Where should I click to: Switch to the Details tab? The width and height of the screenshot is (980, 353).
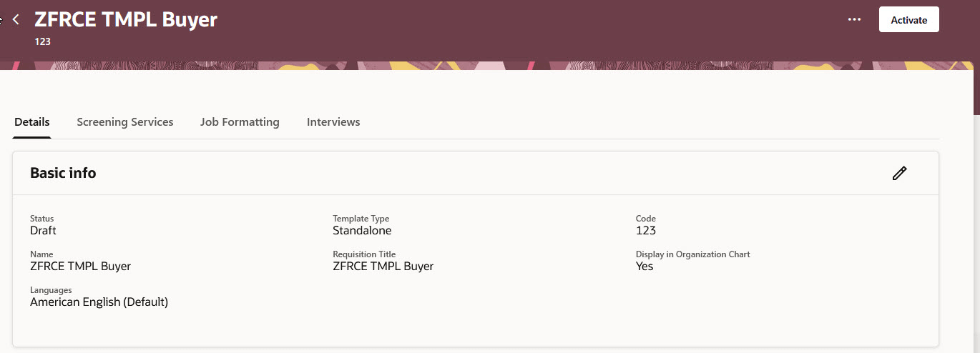point(32,122)
